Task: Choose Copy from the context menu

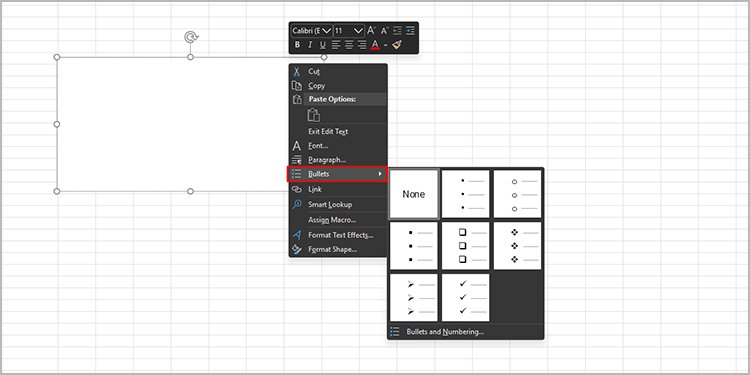Action: tap(338, 86)
